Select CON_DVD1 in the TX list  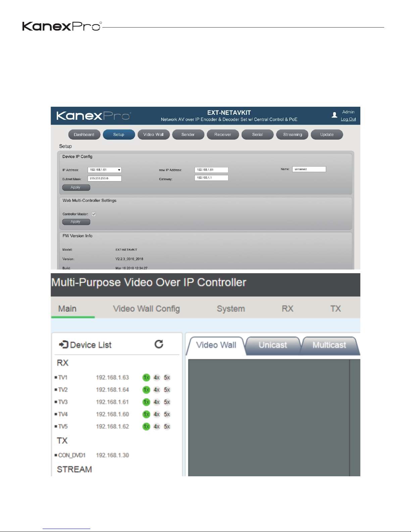(x=72, y=455)
